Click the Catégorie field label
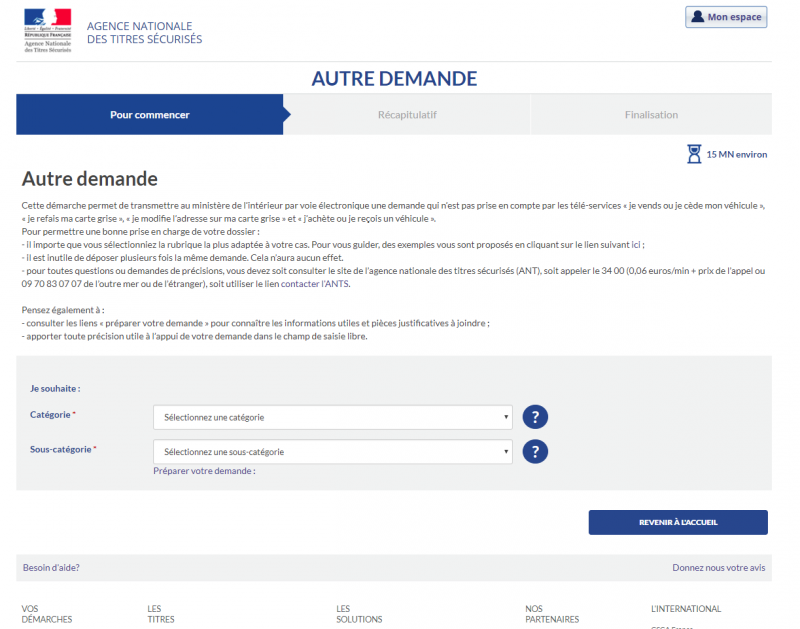The image size is (800, 629). pyautogui.click(x=53, y=415)
